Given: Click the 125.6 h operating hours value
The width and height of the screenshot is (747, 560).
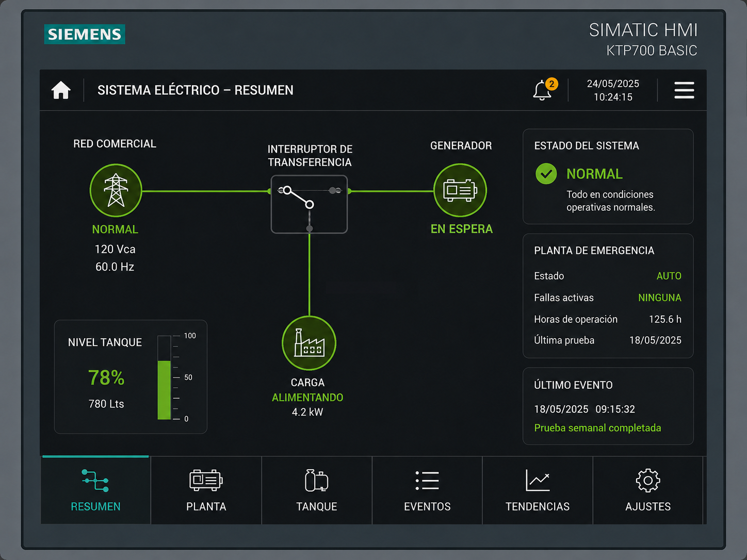Looking at the screenshot, I should 665,319.
